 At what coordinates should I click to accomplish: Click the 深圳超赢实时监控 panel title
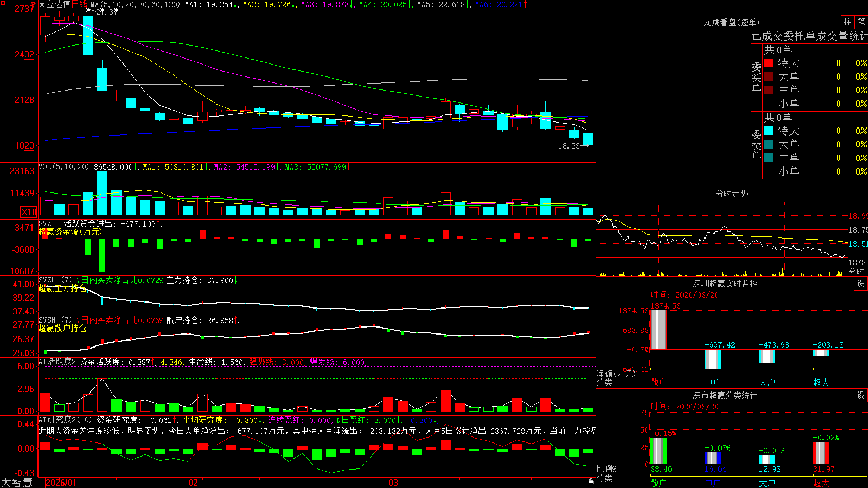725,284
